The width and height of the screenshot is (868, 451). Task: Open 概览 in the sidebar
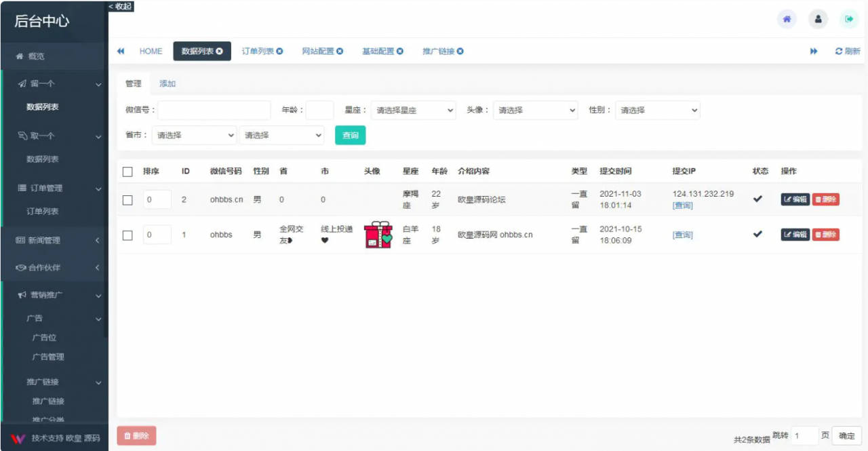(54, 56)
